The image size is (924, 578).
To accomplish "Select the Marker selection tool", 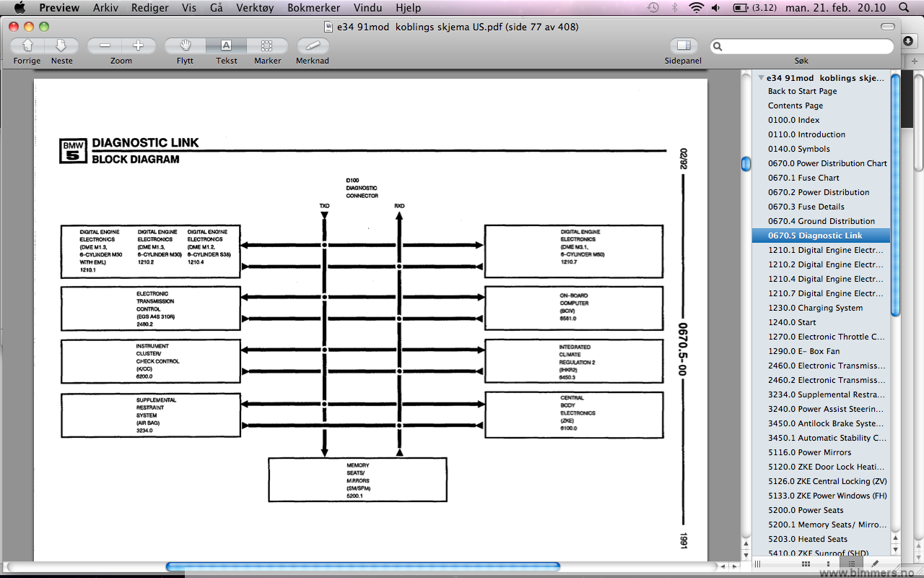I will (267, 46).
